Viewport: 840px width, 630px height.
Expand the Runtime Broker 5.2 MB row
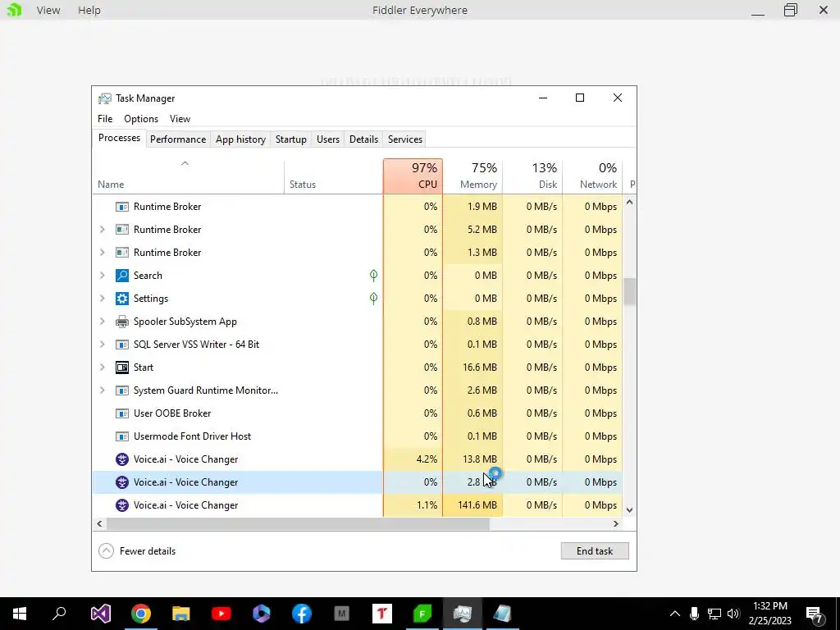[x=103, y=230]
